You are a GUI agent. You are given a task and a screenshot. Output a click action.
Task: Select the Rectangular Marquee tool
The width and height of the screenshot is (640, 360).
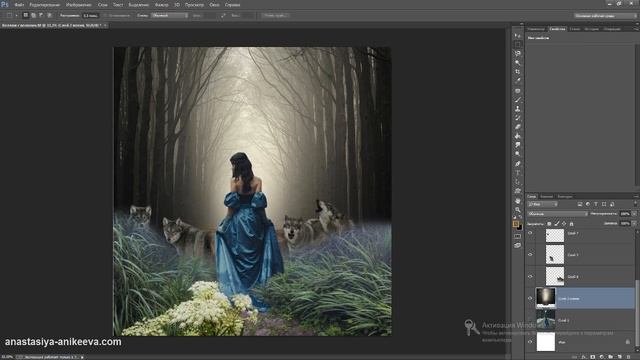pos(518,44)
